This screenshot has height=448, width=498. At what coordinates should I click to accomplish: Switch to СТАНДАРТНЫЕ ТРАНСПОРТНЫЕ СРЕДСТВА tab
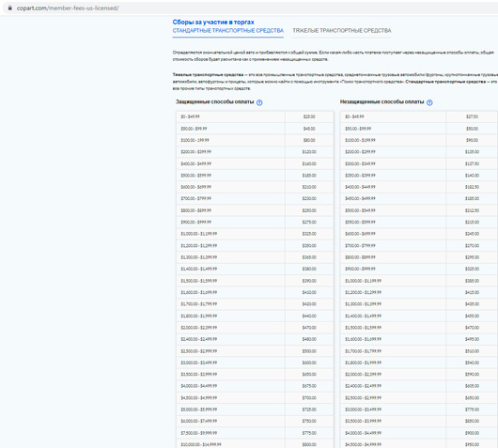click(227, 31)
